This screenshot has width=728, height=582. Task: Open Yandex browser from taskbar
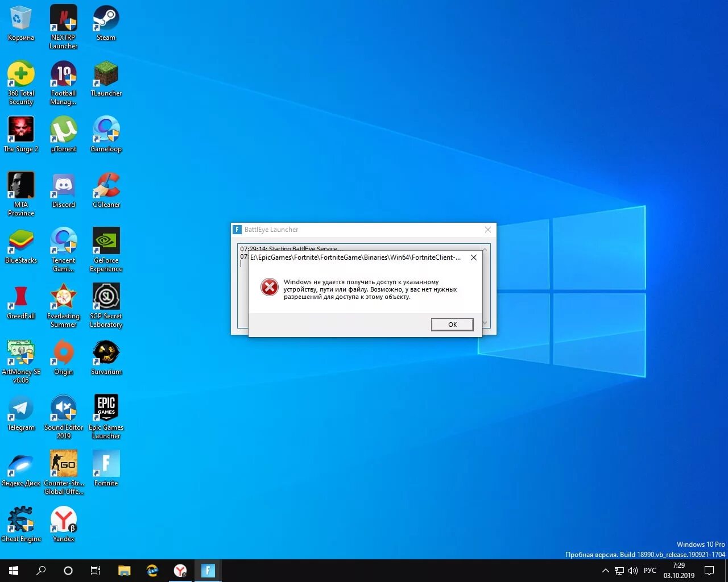pyautogui.click(x=180, y=571)
